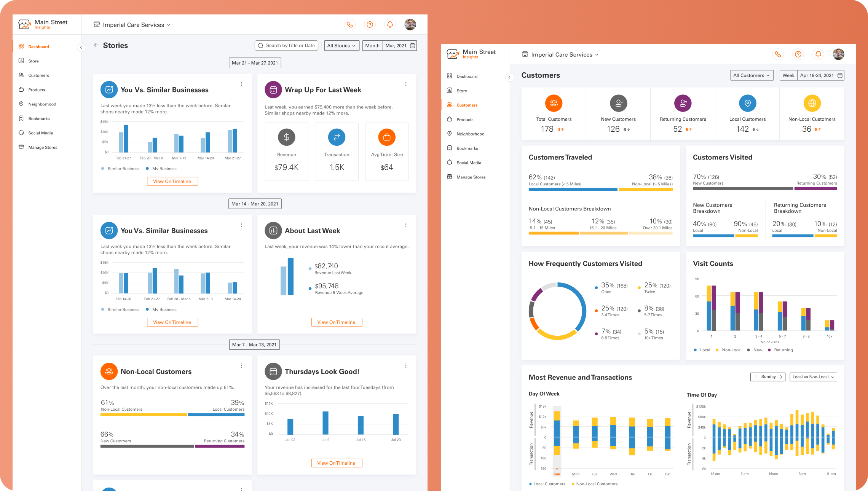Viewport: 868px width, 491px height.
Task: Collapse sidebar using chevron in Customers window
Action: [509, 77]
